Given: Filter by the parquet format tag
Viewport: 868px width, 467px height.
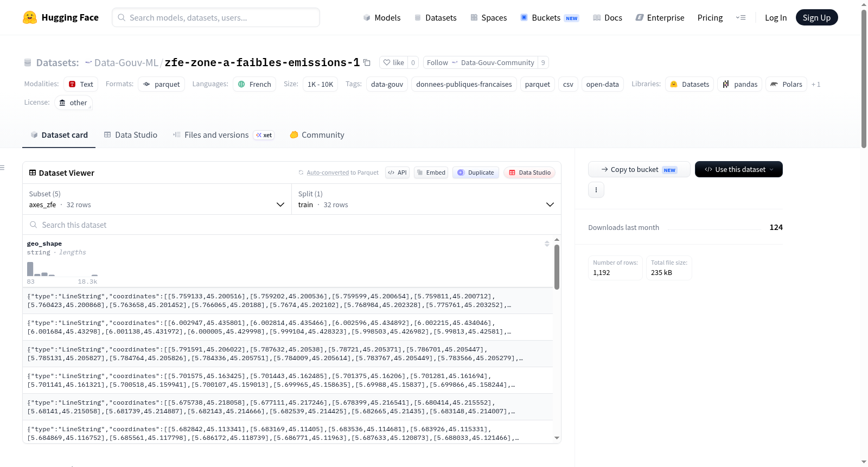Looking at the screenshot, I should [x=162, y=84].
